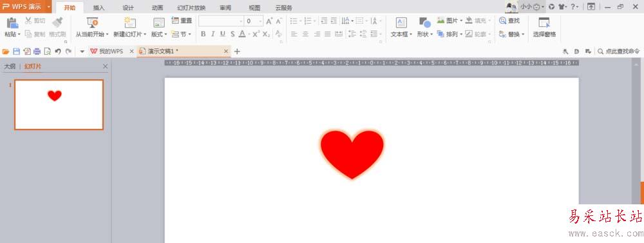
Task: Toggle text Shadow (S) formatting
Action: pos(232,34)
